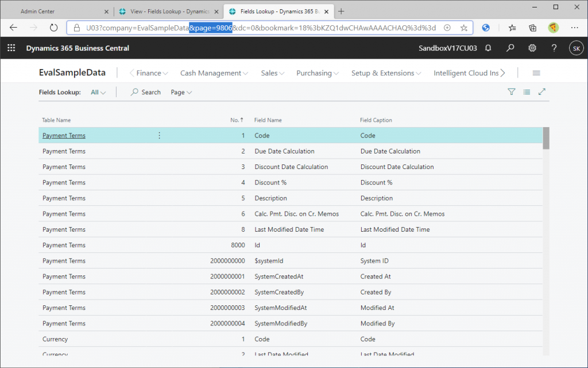Select the $systemId field name cell
Screen dimensions: 588x368
click(x=269, y=261)
